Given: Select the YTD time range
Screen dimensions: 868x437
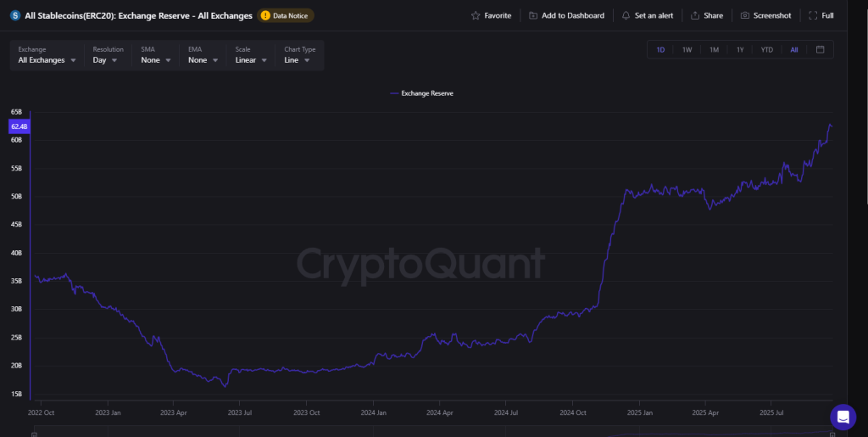Looking at the screenshot, I should coord(766,50).
